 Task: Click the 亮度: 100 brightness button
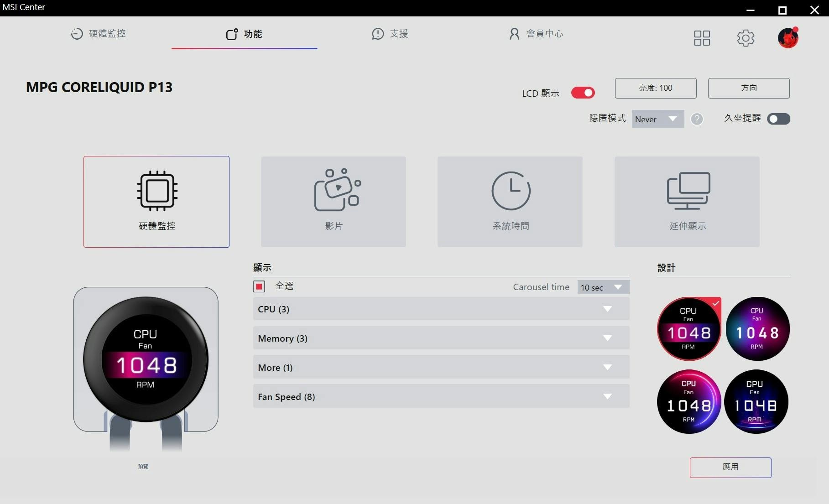click(x=656, y=88)
